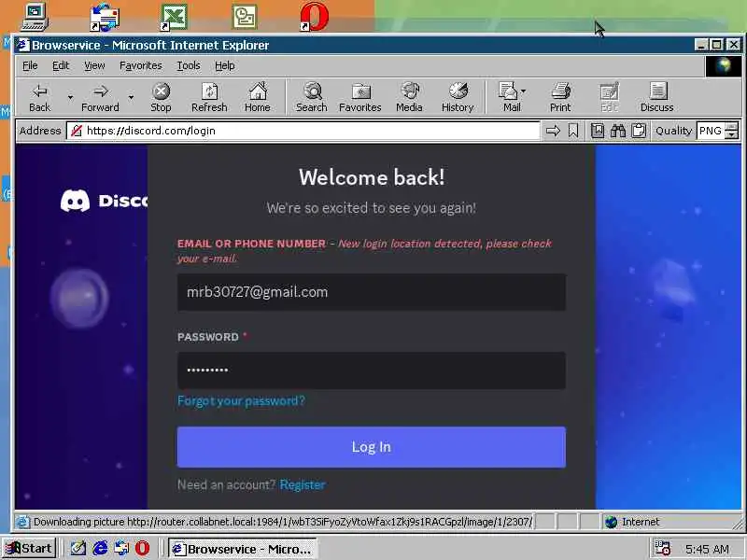Viewport: 747px width, 560px height.
Task: Click the Forgot your password link
Action: (x=241, y=401)
